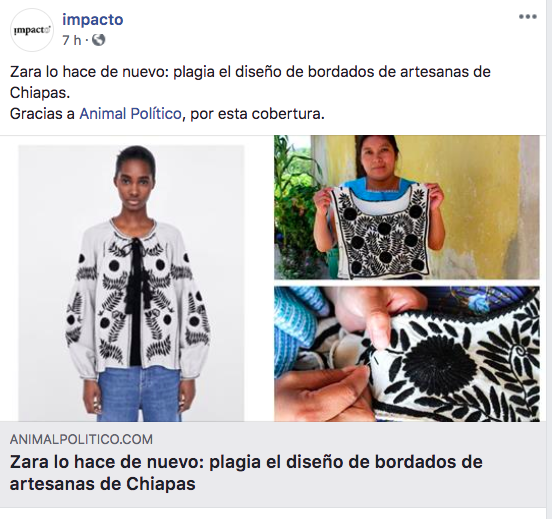Open the article headline about Zara plagiarism
Viewport: 552px width, 519px height.
(x=246, y=473)
